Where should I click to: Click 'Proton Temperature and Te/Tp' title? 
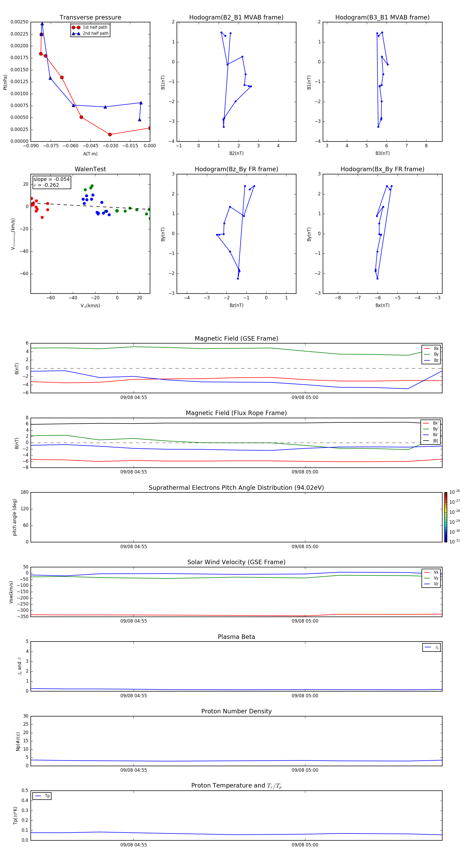[x=236, y=786]
